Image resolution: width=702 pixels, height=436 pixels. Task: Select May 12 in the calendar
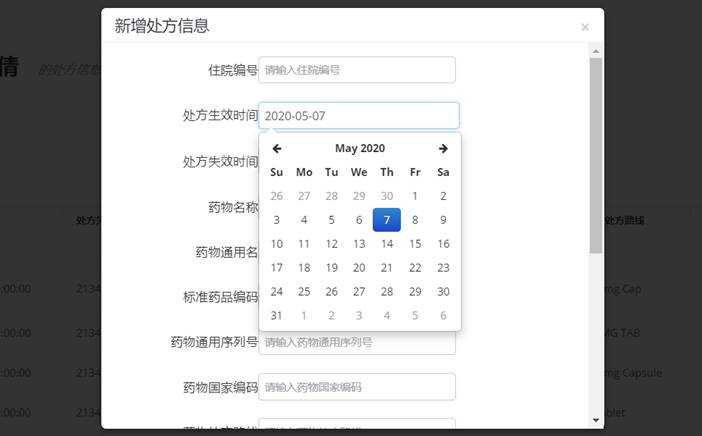click(332, 244)
